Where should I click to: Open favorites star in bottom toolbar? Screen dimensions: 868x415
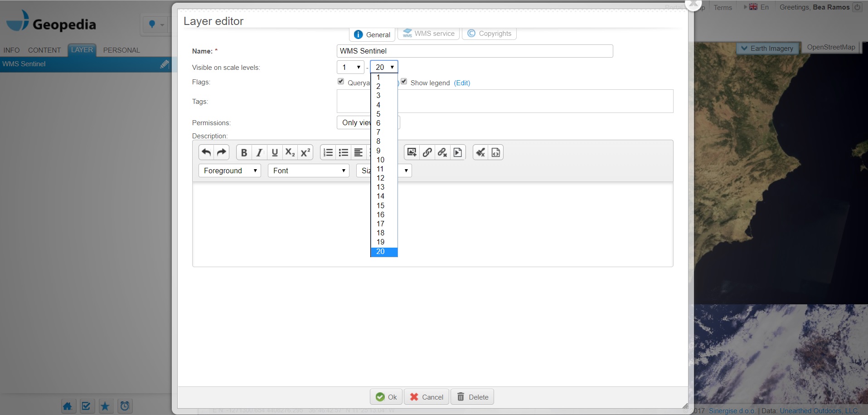tap(105, 406)
